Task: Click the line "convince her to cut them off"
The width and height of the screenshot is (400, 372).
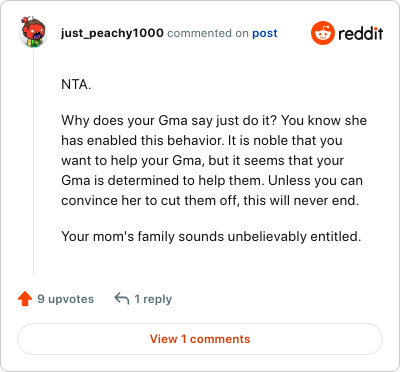Action: pos(210,201)
